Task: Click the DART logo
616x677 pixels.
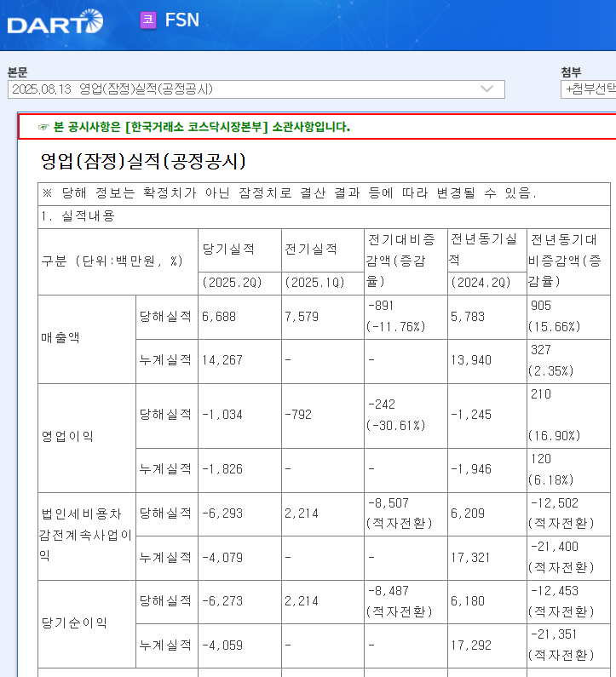Action: 55,21
